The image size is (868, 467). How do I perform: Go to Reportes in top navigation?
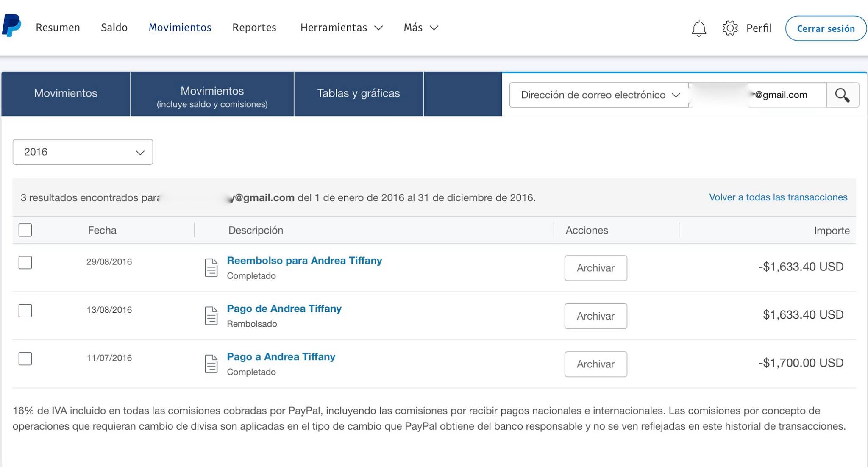254,28
